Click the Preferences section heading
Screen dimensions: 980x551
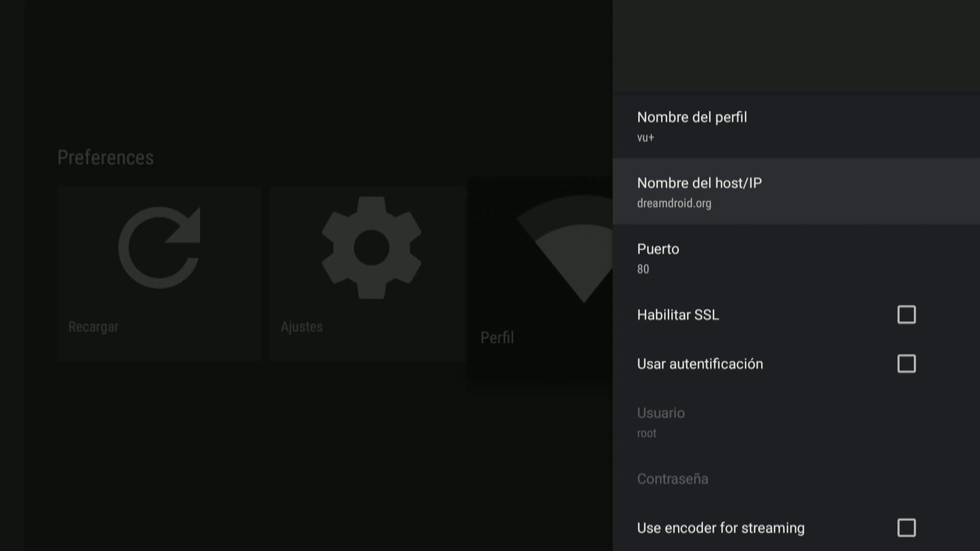coord(105,158)
